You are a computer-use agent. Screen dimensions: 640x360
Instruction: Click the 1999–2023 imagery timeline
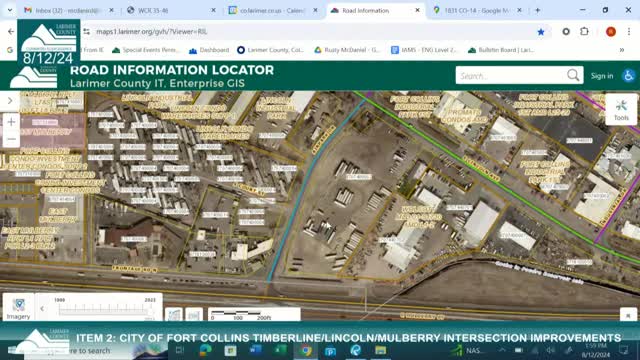click(x=105, y=309)
